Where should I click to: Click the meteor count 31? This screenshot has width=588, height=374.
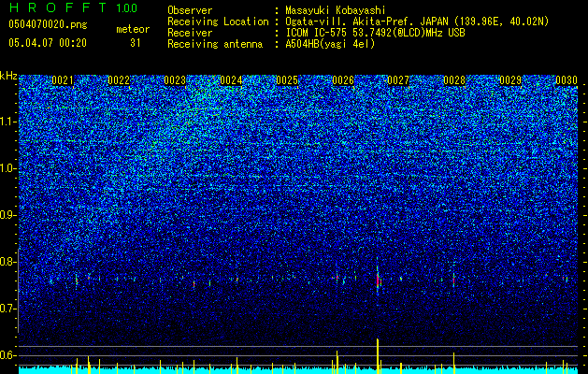coord(136,43)
